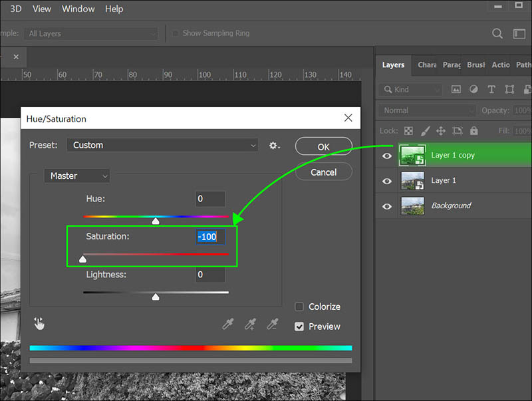Open preset options gear icon

pyautogui.click(x=274, y=146)
